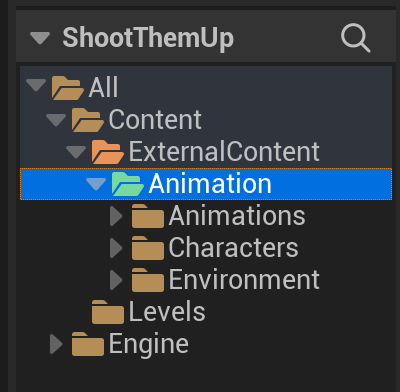
Task: Expand the Characters subfolder
Action: 116,248
